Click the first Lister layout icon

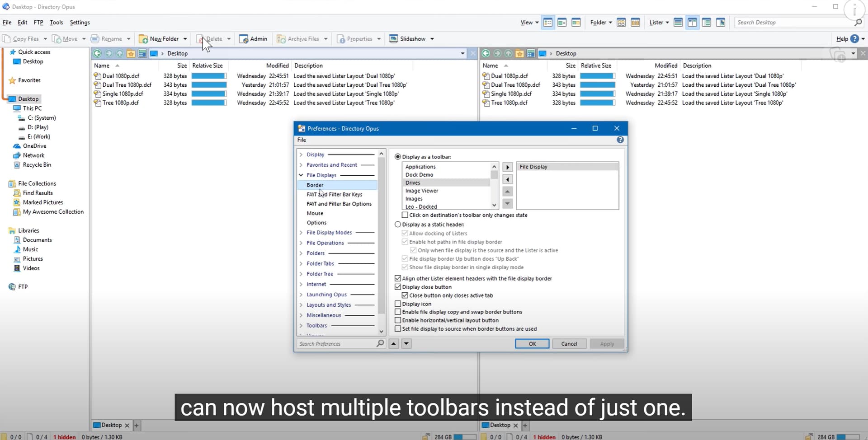tap(678, 23)
